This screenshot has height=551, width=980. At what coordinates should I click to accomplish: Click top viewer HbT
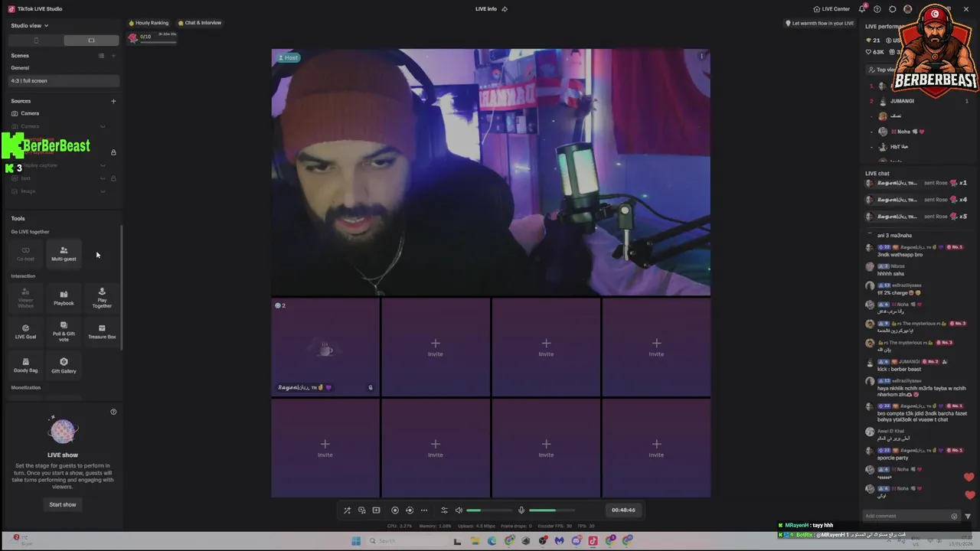[917, 147]
